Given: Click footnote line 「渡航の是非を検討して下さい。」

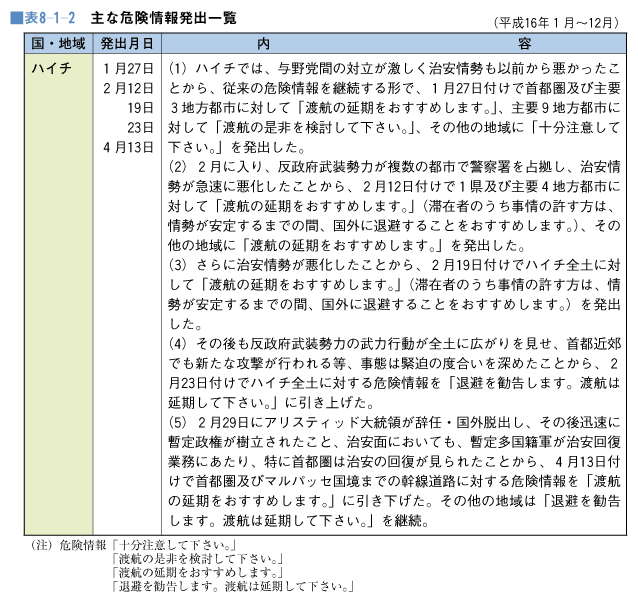Looking at the screenshot, I should click(x=197, y=559).
